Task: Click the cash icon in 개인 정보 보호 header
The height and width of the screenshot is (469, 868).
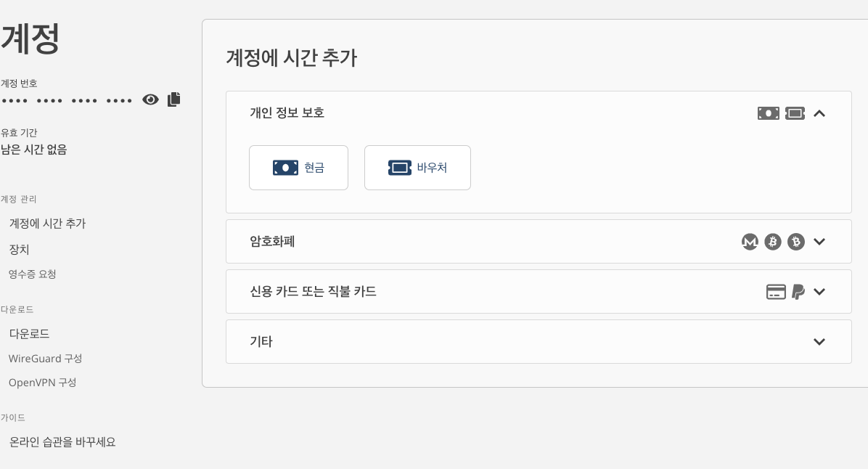Action: click(x=768, y=113)
